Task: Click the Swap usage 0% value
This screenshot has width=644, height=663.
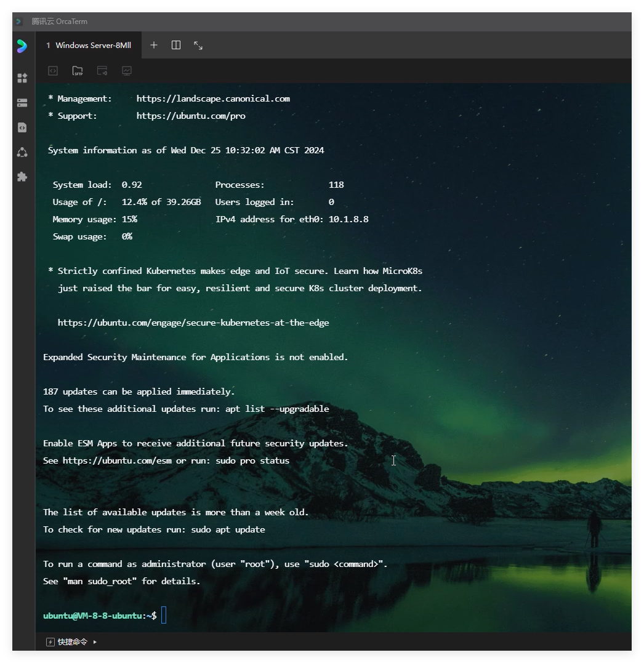Action: (127, 237)
